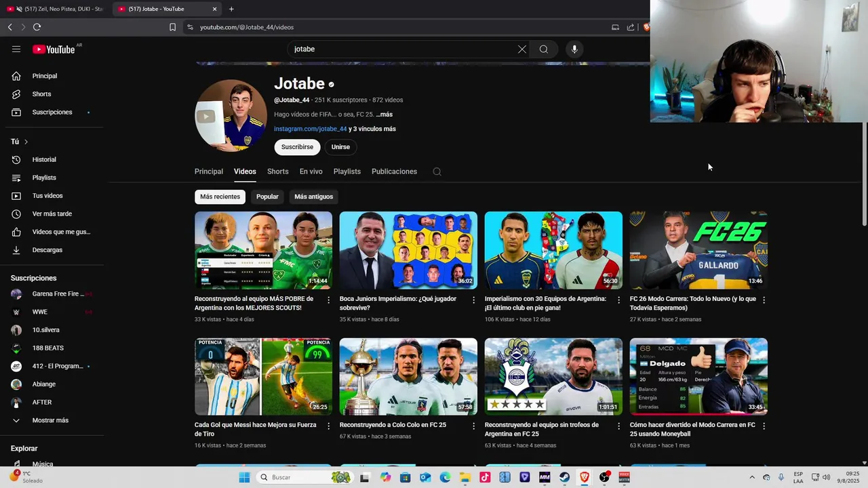868x488 pixels.
Task: Activate voice search microphone
Action: 574,49
